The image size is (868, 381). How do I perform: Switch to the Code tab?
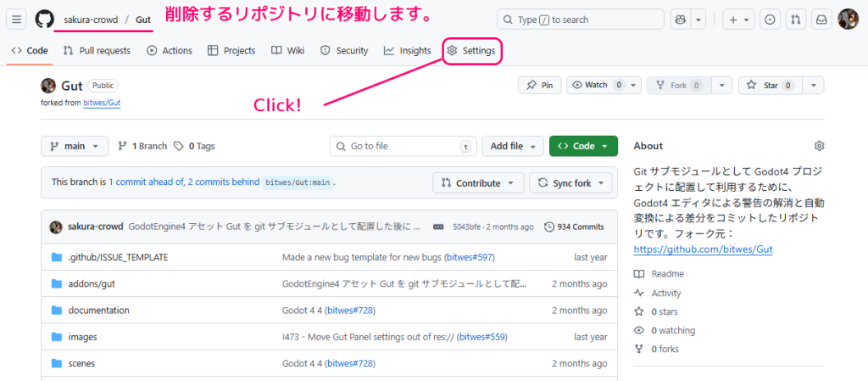pos(30,50)
